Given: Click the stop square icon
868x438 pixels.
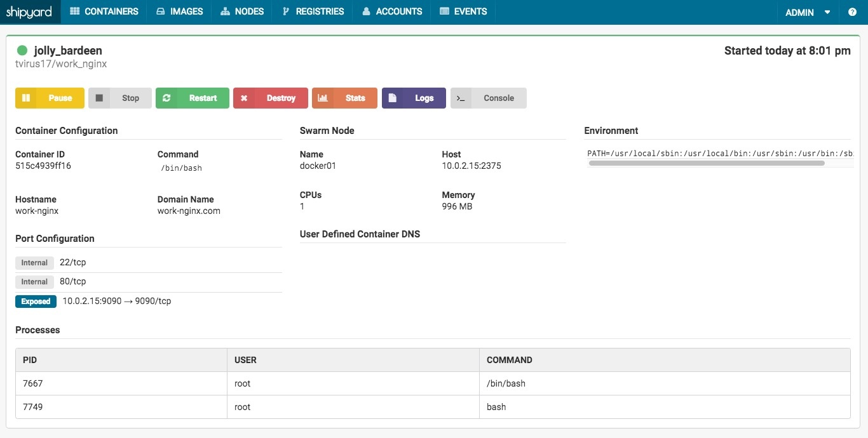Looking at the screenshot, I should click(99, 98).
